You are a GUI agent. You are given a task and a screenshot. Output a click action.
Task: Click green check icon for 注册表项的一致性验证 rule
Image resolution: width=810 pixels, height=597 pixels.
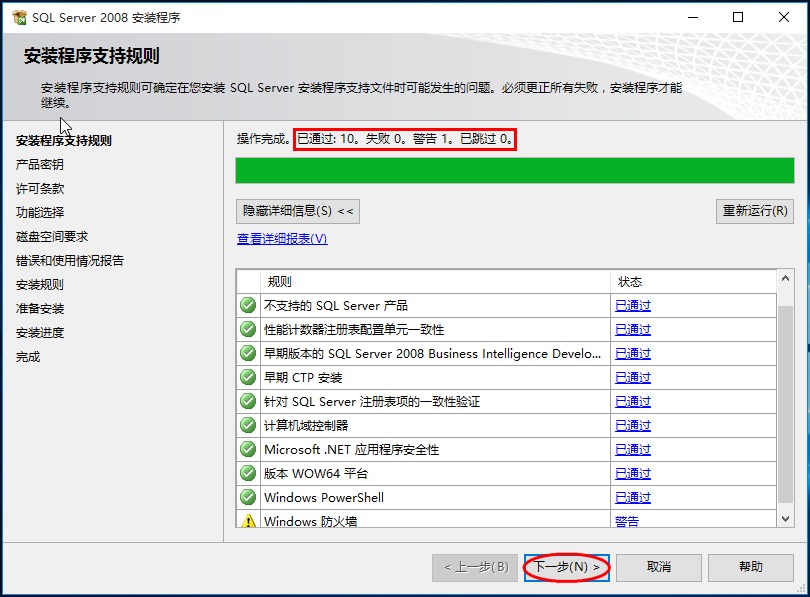click(248, 401)
